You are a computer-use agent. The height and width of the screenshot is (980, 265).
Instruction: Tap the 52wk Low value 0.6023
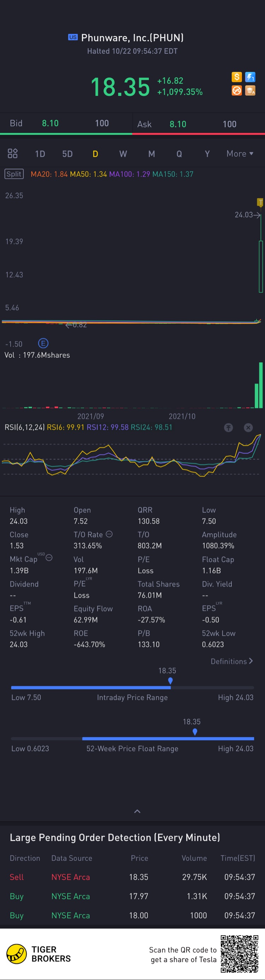tap(213, 645)
